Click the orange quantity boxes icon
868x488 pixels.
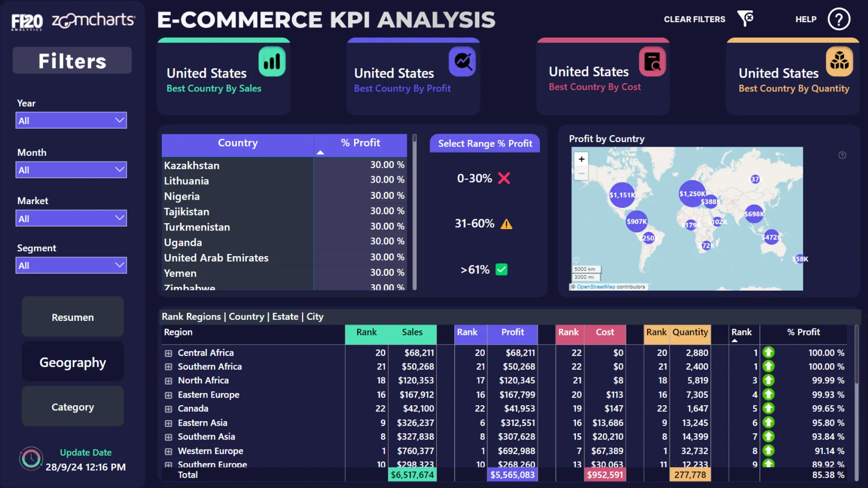click(840, 61)
